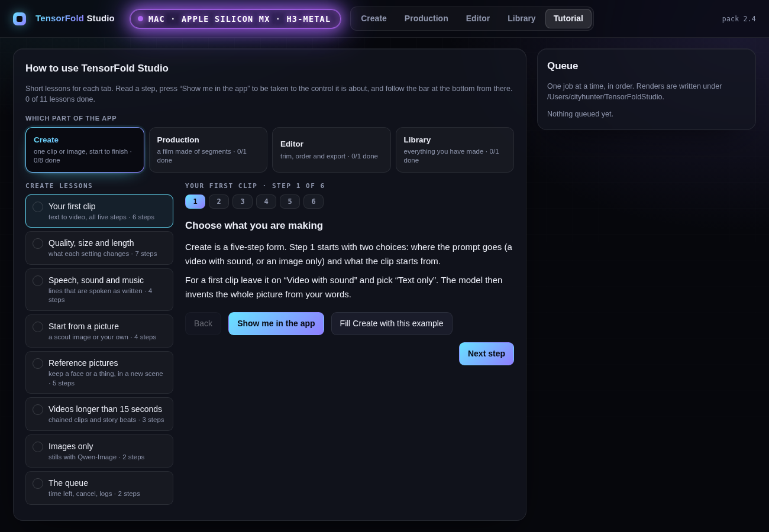This screenshot has height=532, width=769.
Task: Switch to the Production tab
Action: [426, 18]
